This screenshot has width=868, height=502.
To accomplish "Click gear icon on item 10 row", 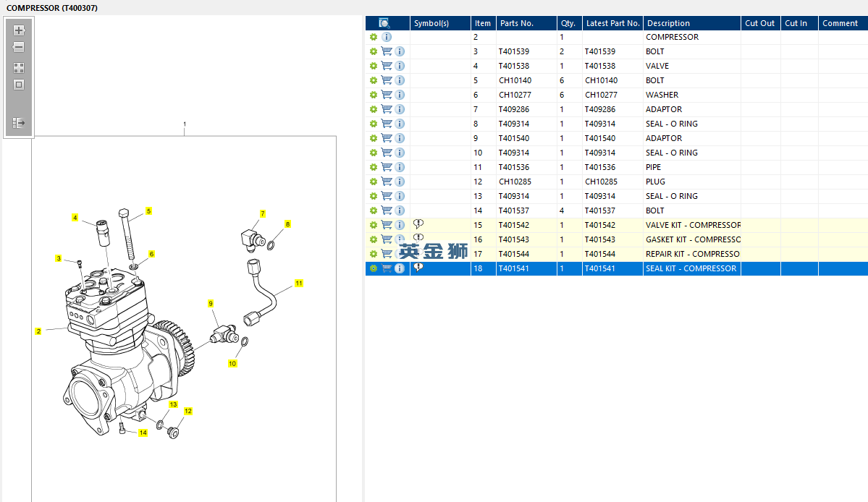I will [374, 153].
